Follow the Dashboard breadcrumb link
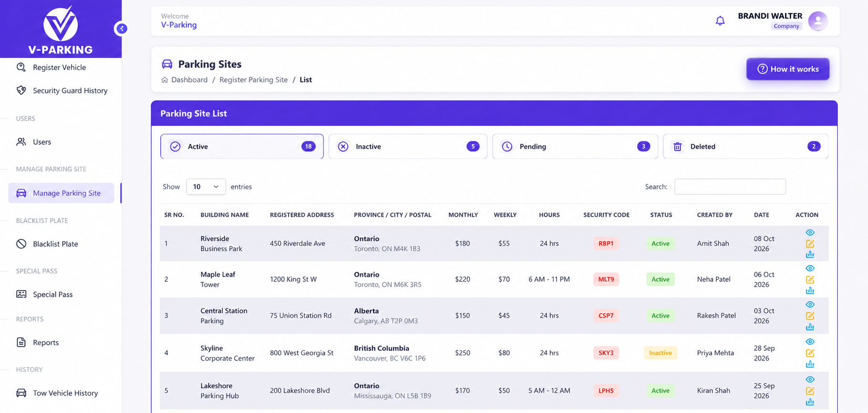Viewport: 868px width, 413px height. pos(189,80)
